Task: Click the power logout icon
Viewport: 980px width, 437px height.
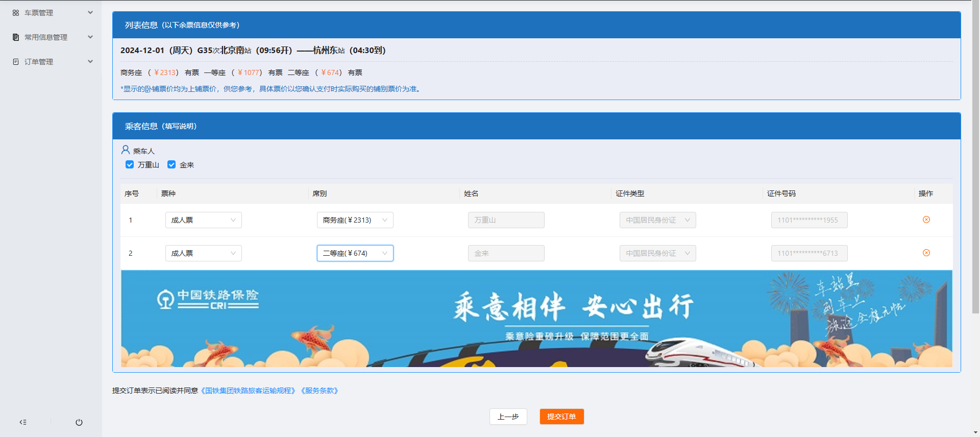Action: coord(79,422)
